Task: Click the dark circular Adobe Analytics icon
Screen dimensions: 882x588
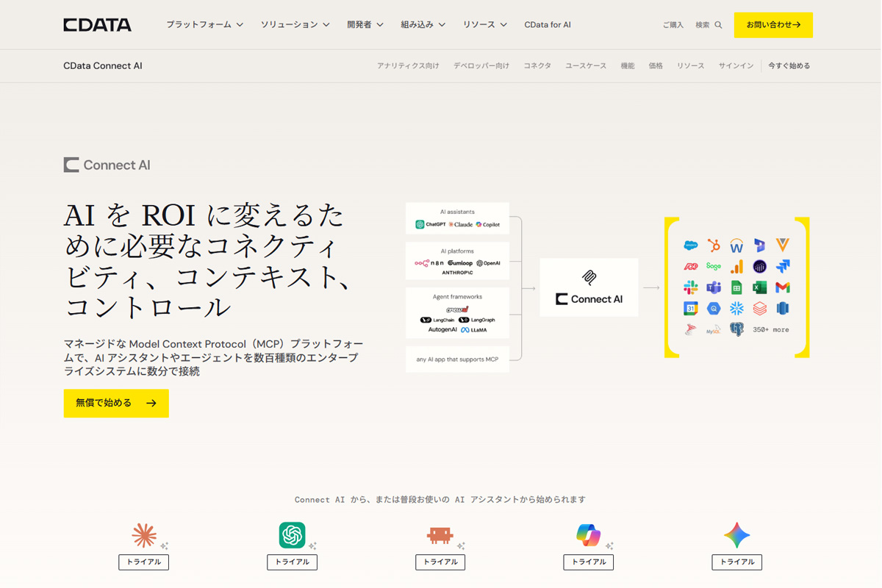Action: tap(759, 266)
